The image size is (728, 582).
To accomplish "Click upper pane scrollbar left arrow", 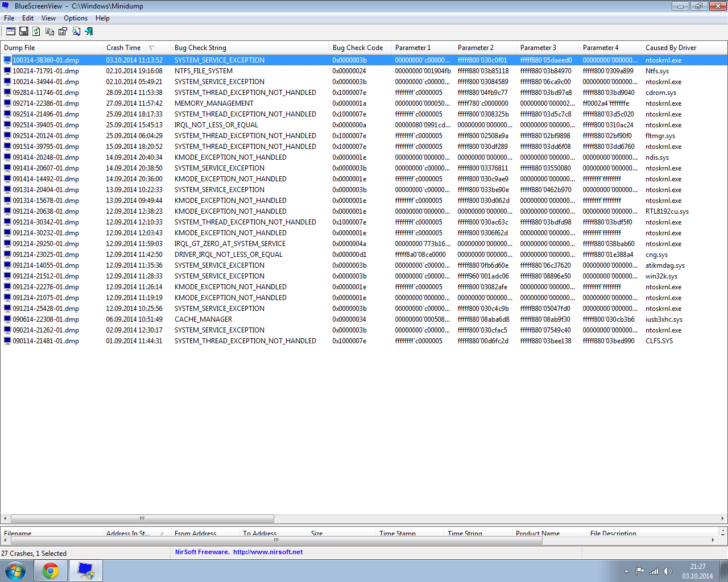I will click(x=5, y=518).
